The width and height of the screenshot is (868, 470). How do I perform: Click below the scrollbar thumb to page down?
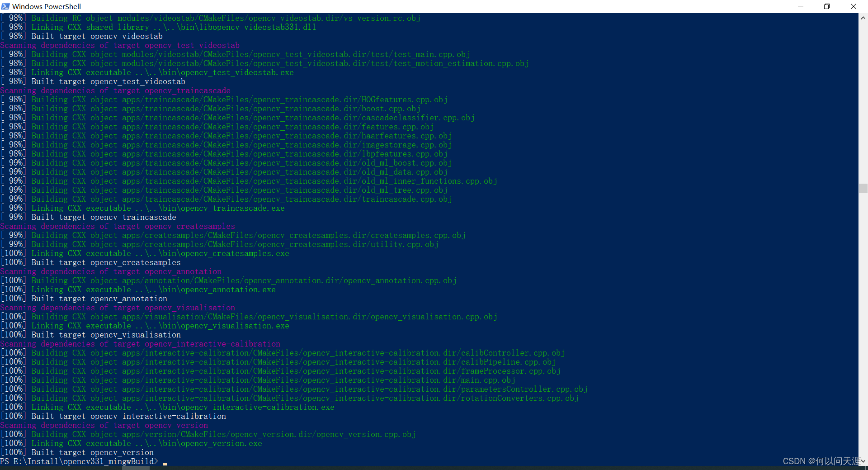[x=863, y=317]
